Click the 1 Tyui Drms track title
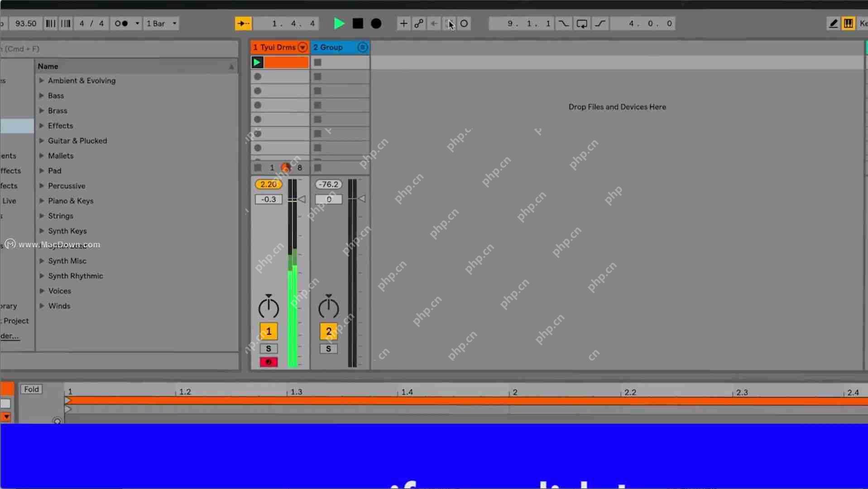Screen dimensions: 868x489 coord(276,47)
